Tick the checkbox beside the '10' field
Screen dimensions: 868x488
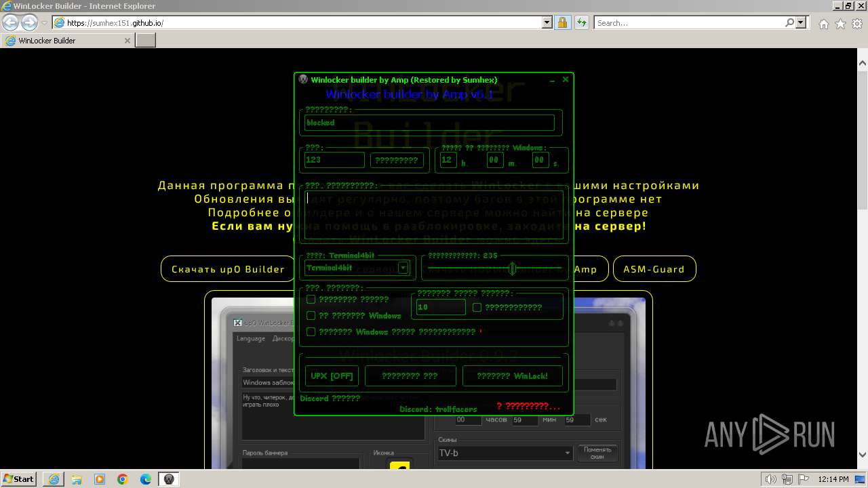click(477, 307)
